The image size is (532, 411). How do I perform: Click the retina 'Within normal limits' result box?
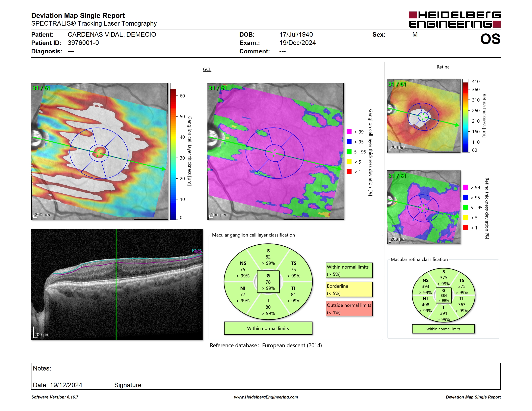pyautogui.click(x=443, y=329)
